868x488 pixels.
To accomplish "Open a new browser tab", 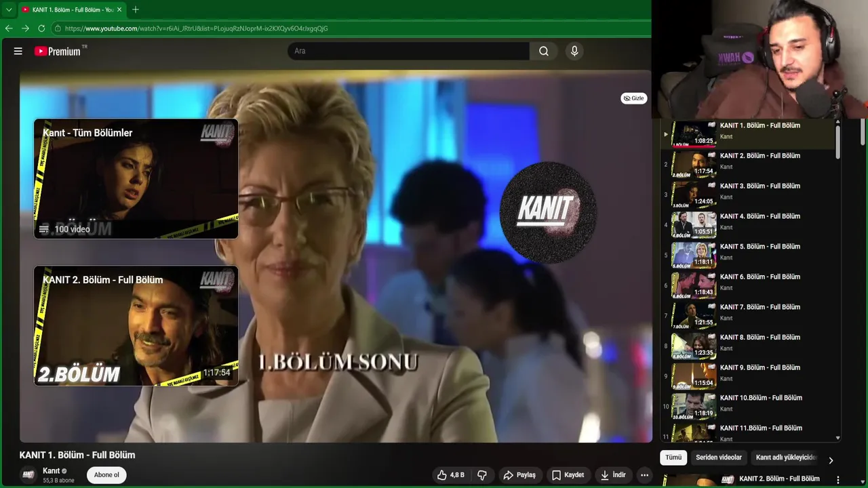I will pos(136,9).
